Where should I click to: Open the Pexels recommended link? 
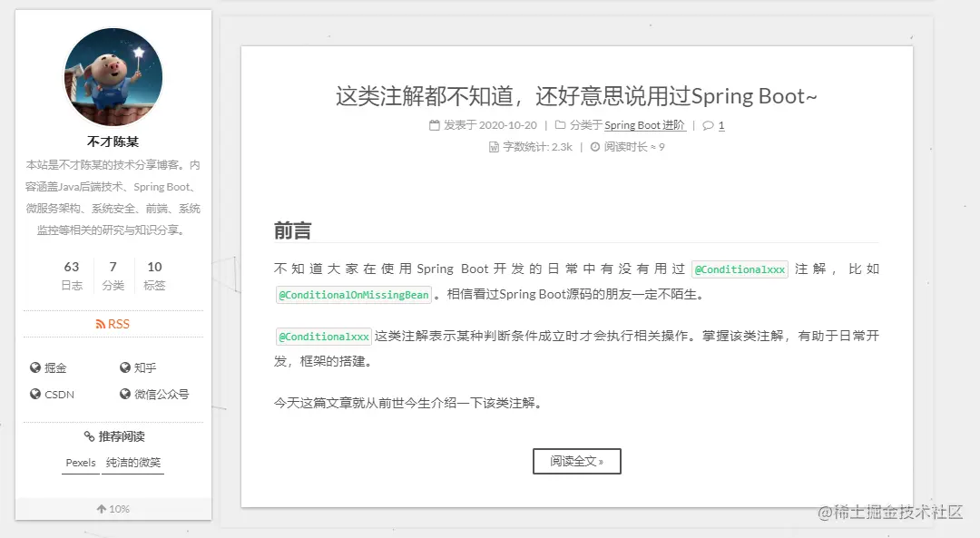81,463
